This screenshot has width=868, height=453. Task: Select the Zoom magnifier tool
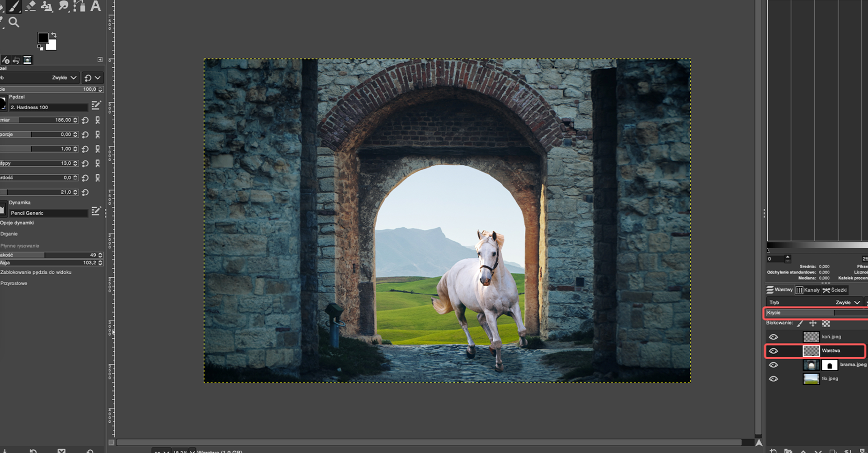[14, 22]
